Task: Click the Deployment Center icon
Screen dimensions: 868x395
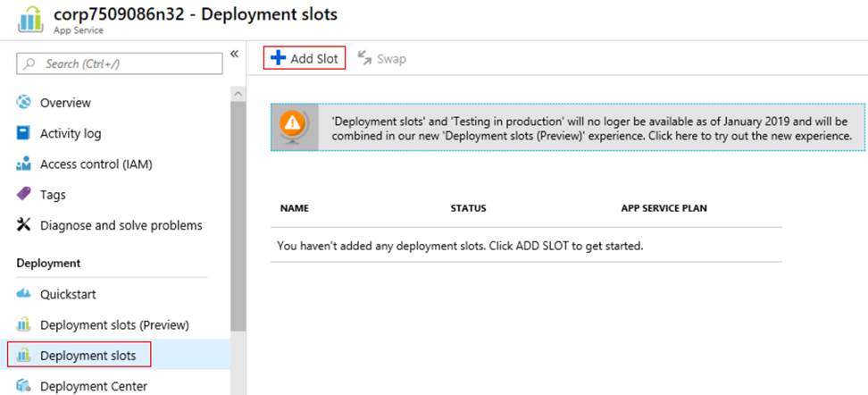Action: [24, 386]
